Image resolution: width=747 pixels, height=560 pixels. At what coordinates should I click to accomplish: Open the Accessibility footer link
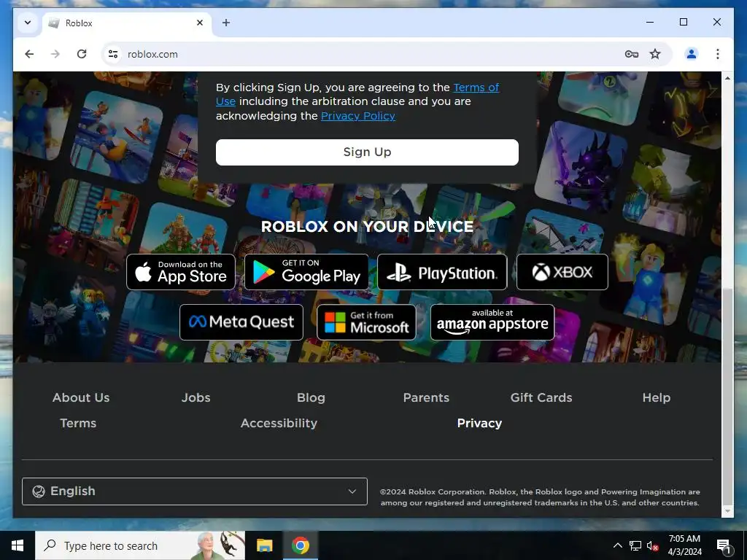click(x=279, y=424)
